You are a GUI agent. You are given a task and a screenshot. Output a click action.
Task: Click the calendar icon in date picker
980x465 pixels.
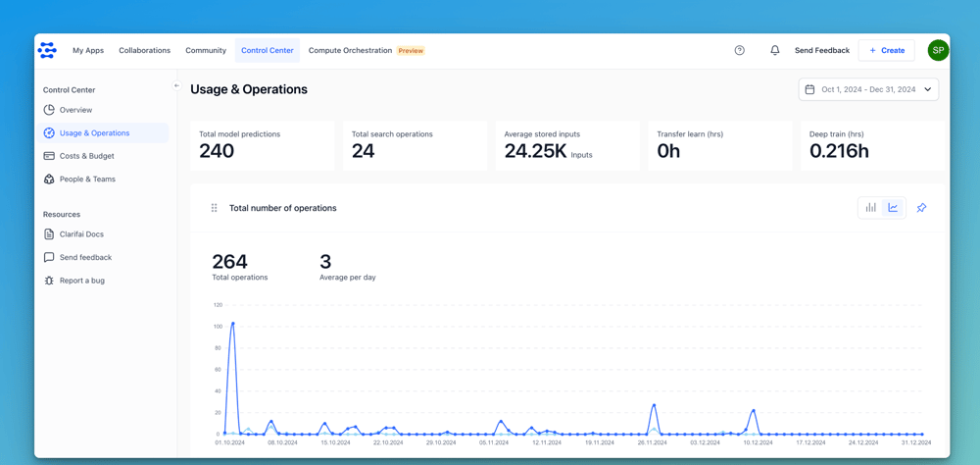(810, 89)
